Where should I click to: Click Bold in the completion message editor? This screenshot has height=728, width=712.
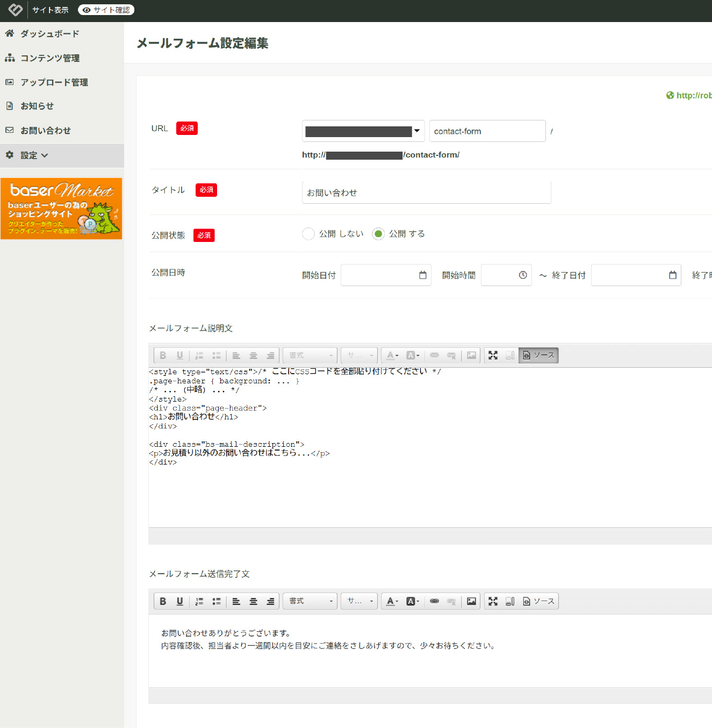pyautogui.click(x=163, y=601)
